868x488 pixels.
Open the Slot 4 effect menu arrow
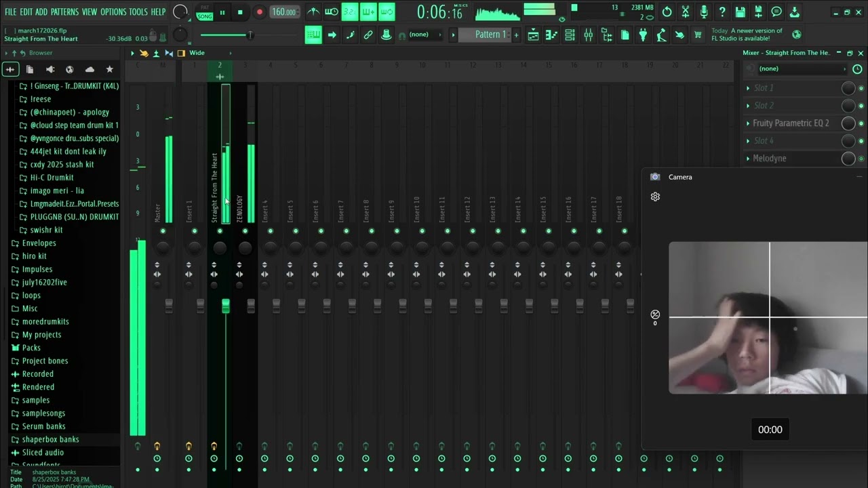tap(748, 141)
